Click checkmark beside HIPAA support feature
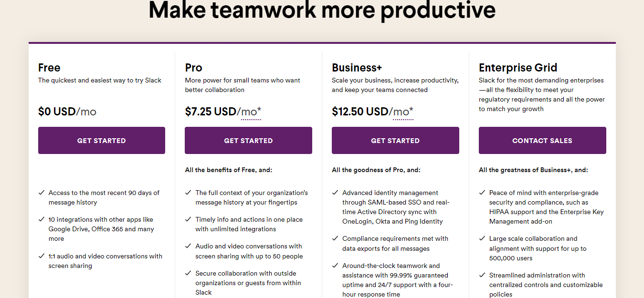Viewport: 644px width, 298px height. coord(482,193)
